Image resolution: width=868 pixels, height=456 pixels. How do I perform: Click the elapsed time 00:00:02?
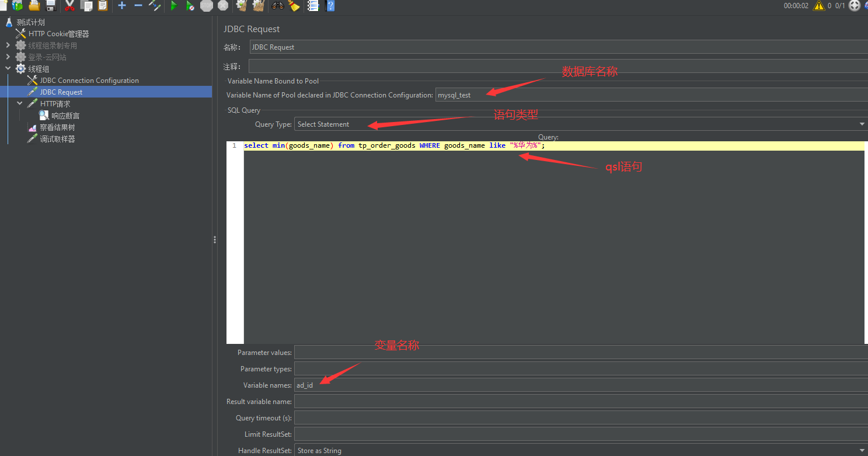click(x=796, y=6)
